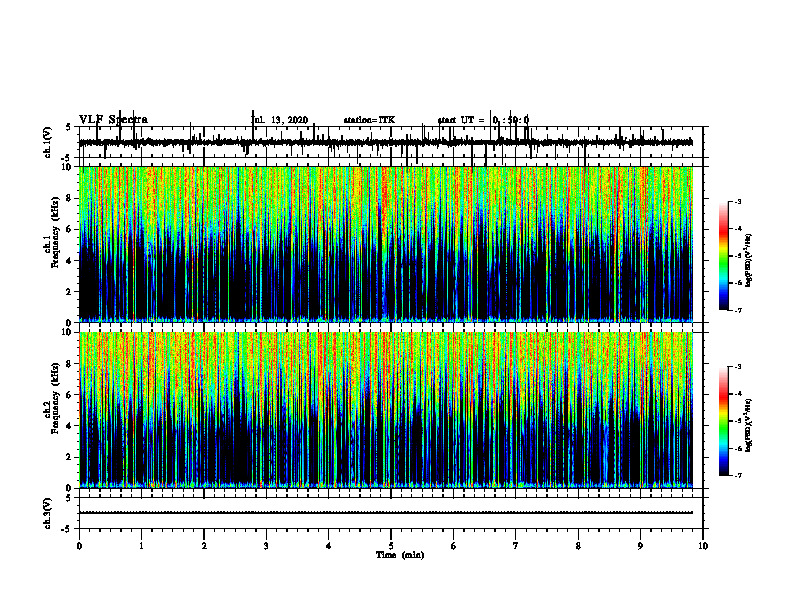792x612 pixels.
Task: Click the start time value "0 : 50: 0"
Action: 511,120
